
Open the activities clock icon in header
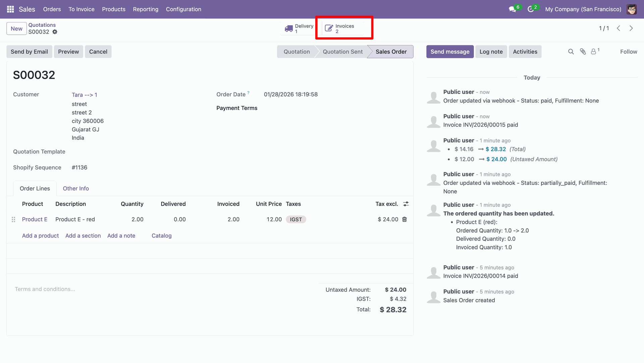pyautogui.click(x=531, y=9)
